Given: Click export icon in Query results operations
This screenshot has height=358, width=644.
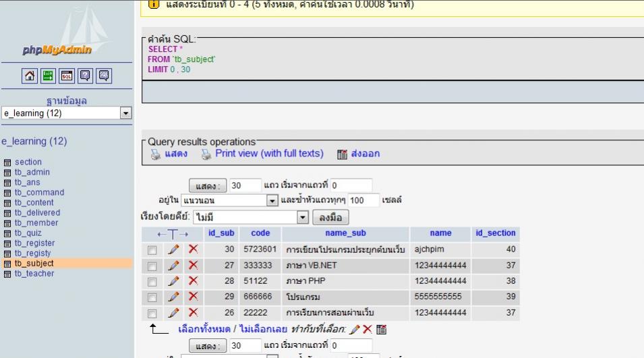Looking at the screenshot, I should pyautogui.click(x=342, y=154).
